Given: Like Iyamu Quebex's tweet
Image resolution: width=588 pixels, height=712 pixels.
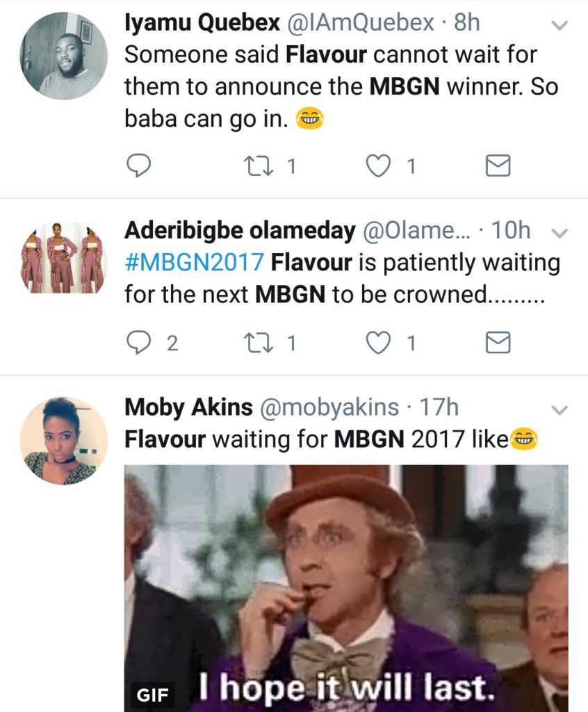Looking at the screenshot, I should 378,165.
